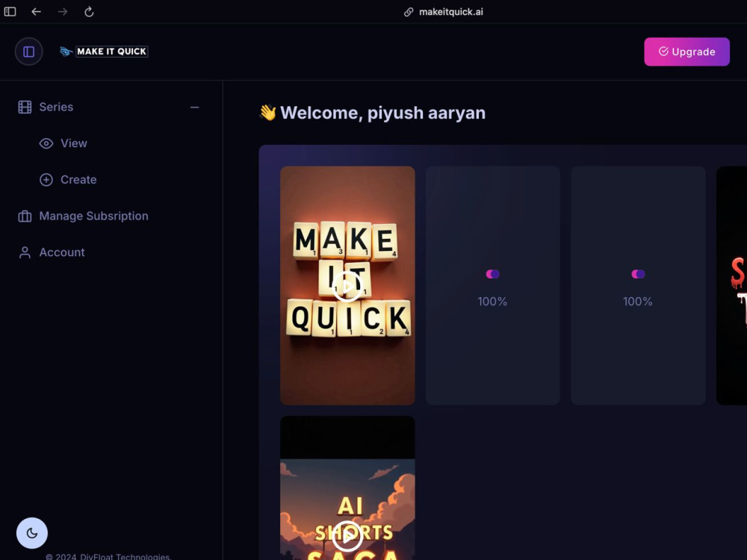
Task: Open the partially visible red dripping text video card
Action: [x=732, y=286]
